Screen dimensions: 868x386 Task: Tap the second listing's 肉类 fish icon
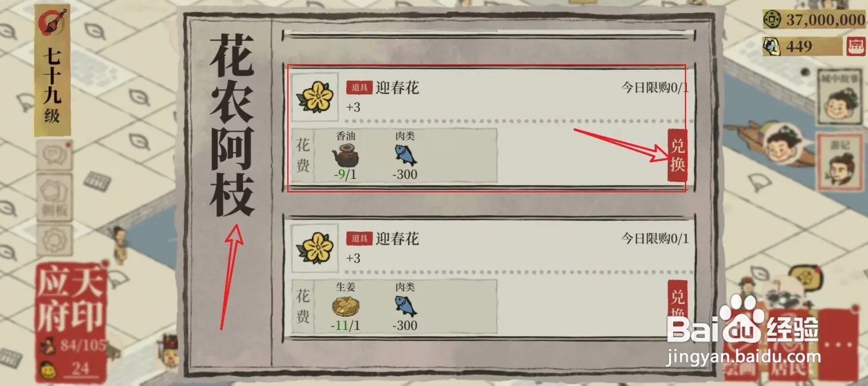[405, 306]
